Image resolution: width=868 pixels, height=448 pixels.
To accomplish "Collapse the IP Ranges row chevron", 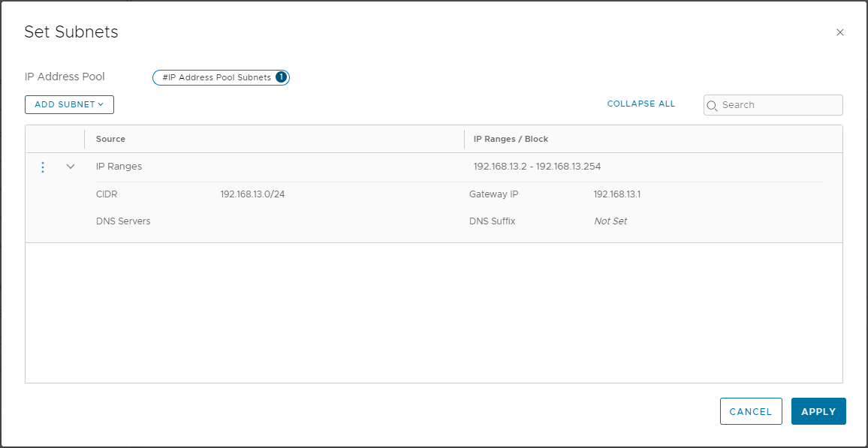I will 71,167.
